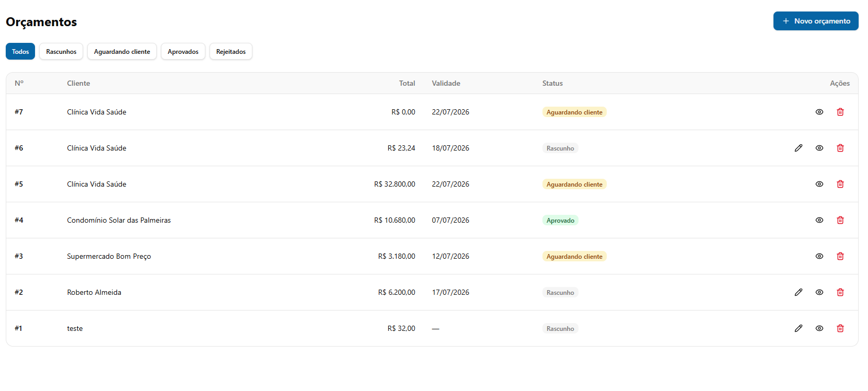
Task: View quote #5 via eye icon
Action: [x=819, y=184]
